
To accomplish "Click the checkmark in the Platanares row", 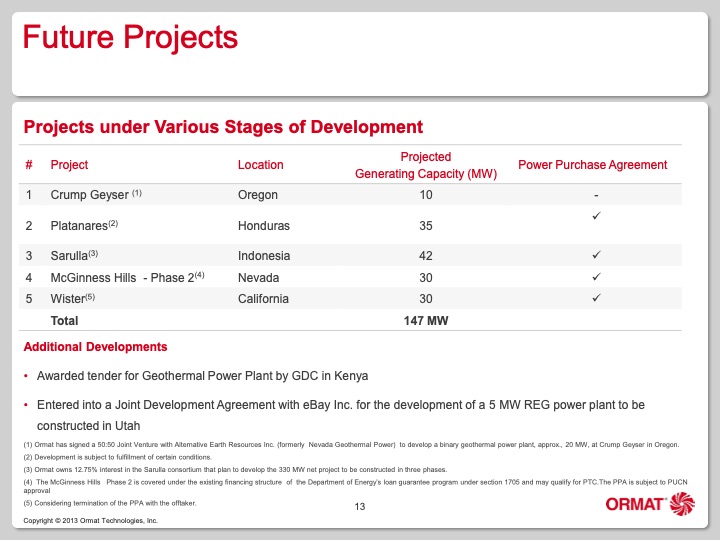I will click(596, 218).
